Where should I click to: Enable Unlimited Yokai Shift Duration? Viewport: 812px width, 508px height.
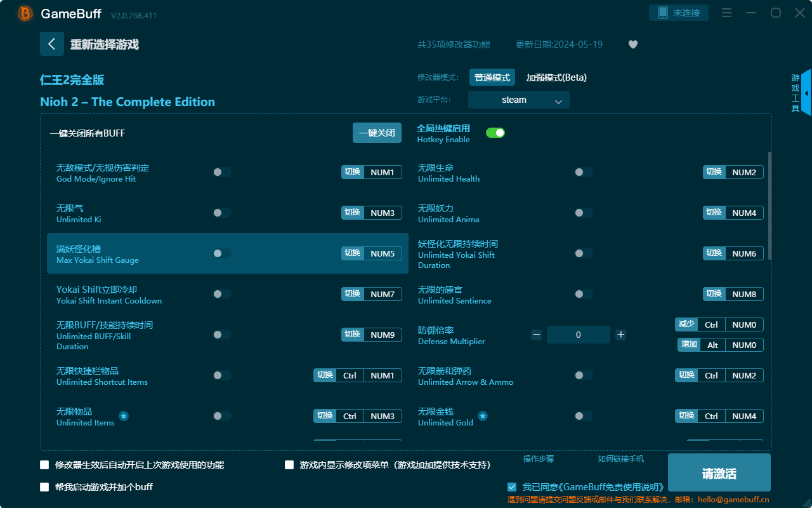(x=584, y=253)
